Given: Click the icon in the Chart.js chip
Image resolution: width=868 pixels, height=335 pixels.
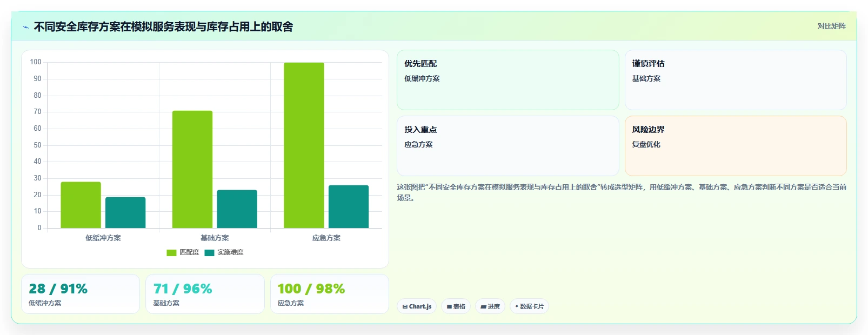Looking at the screenshot, I should click(405, 306).
